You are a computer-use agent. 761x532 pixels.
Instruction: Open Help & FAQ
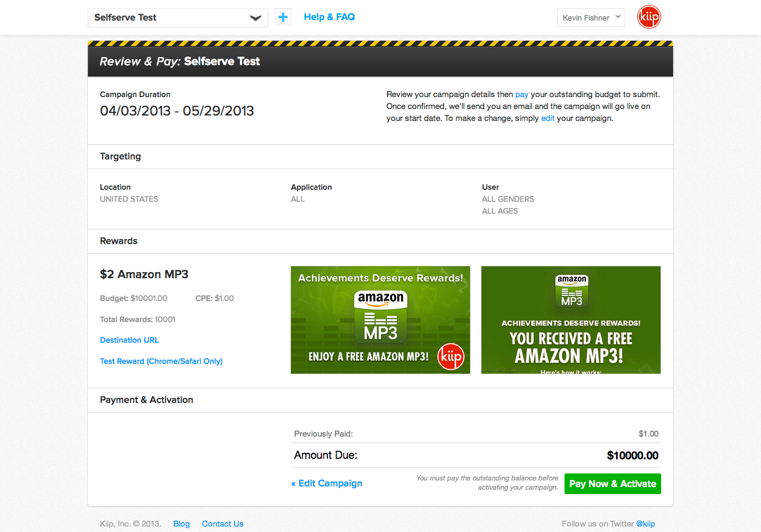[329, 17]
